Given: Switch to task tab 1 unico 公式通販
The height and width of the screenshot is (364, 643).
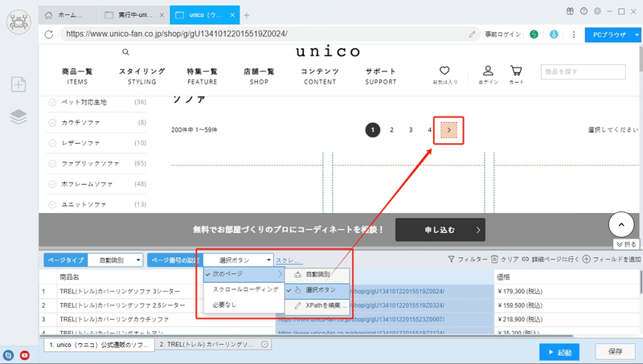Looking at the screenshot, I should (99, 345).
